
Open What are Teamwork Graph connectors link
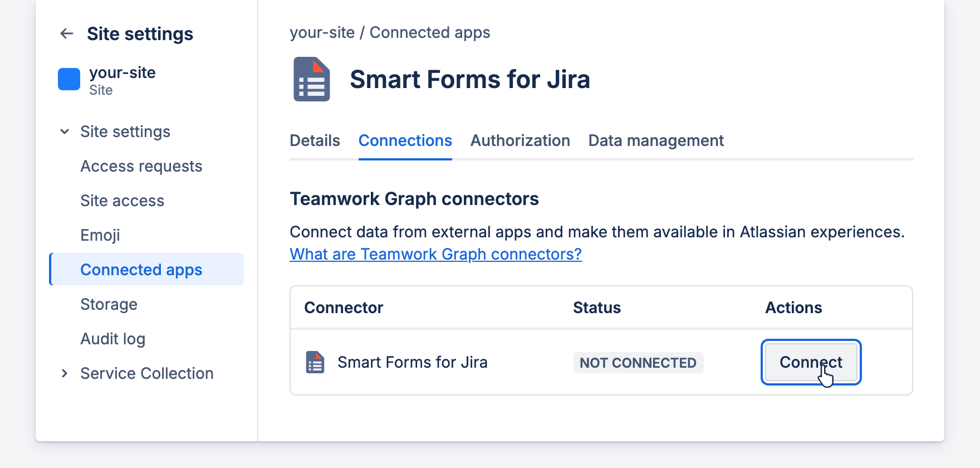[x=435, y=254]
